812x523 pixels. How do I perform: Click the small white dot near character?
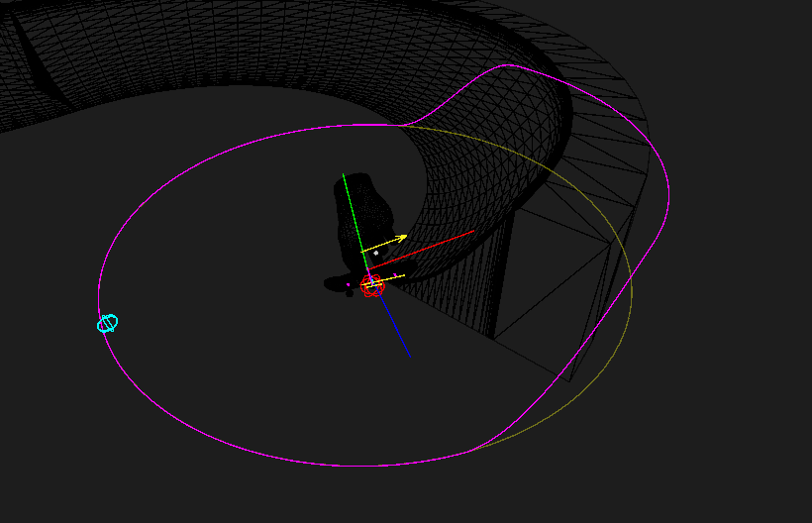(376, 254)
